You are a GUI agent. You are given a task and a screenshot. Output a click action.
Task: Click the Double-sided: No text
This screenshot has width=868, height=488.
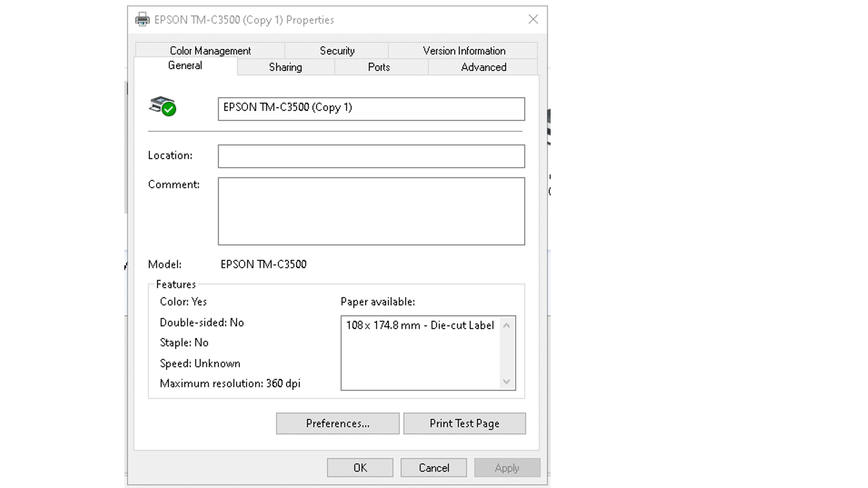202,322
